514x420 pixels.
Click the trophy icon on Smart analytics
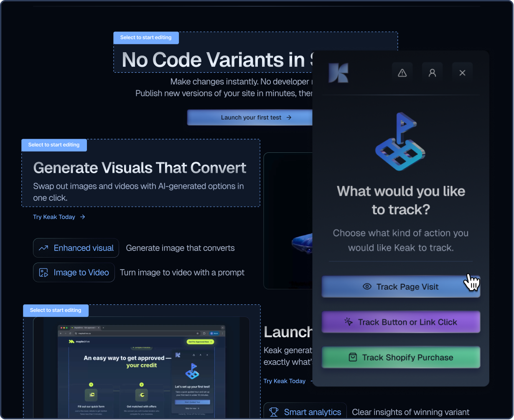tap(274, 412)
